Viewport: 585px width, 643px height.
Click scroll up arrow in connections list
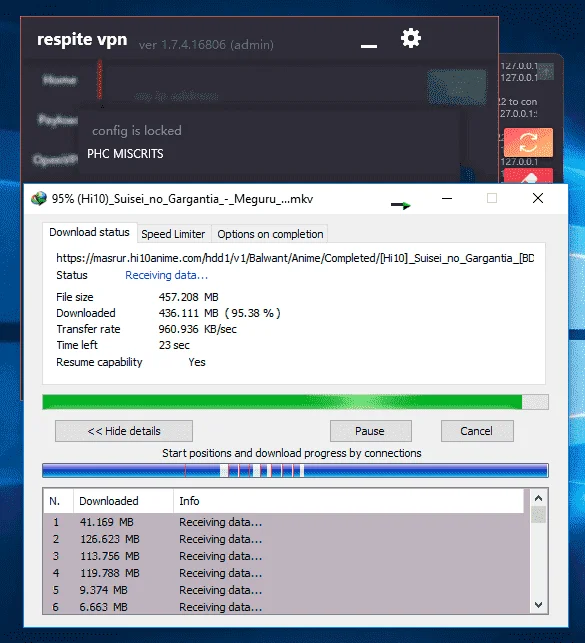(x=539, y=498)
